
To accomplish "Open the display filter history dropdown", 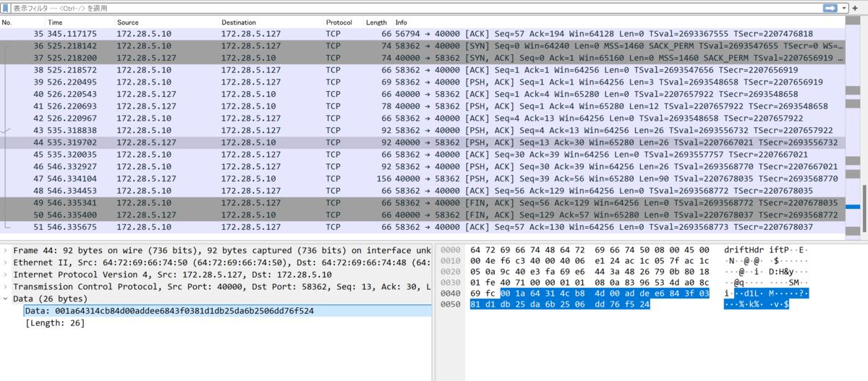I will pyautogui.click(x=843, y=7).
